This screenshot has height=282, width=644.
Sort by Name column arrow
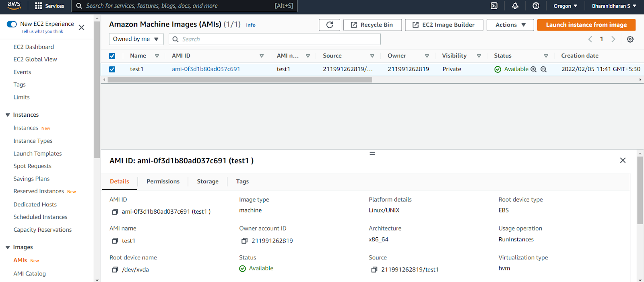(x=157, y=56)
